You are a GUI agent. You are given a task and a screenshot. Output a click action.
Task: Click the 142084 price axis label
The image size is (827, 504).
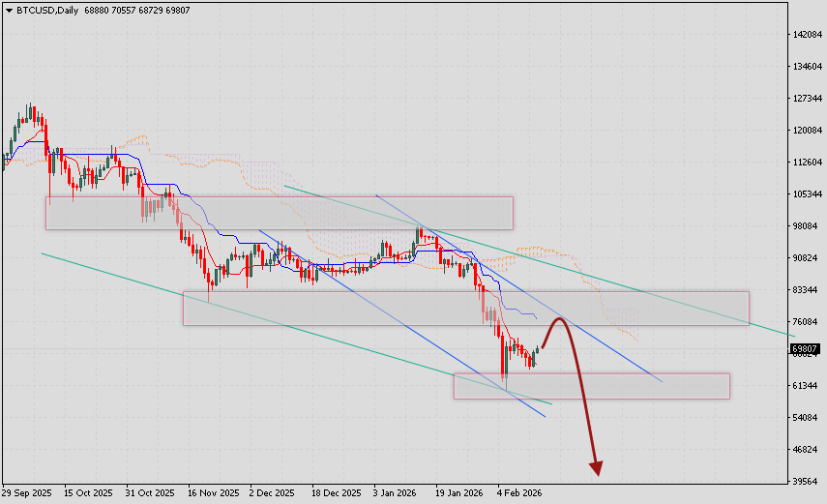[x=806, y=35]
